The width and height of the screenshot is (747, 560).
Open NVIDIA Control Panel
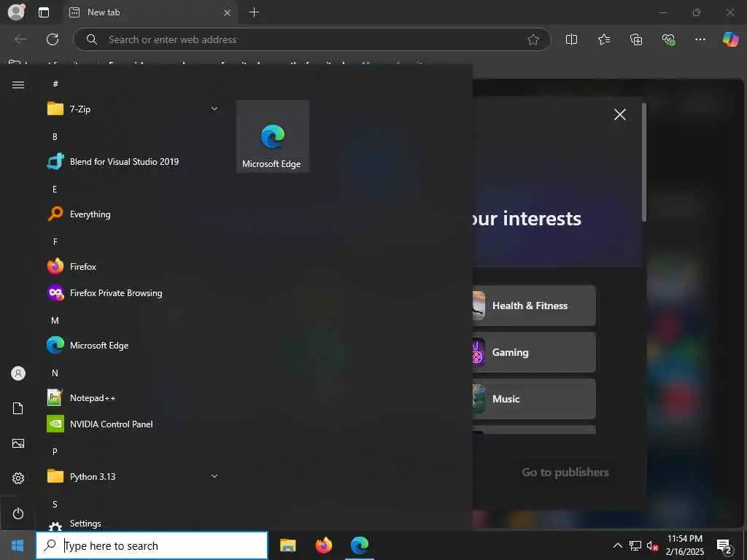coord(133,424)
